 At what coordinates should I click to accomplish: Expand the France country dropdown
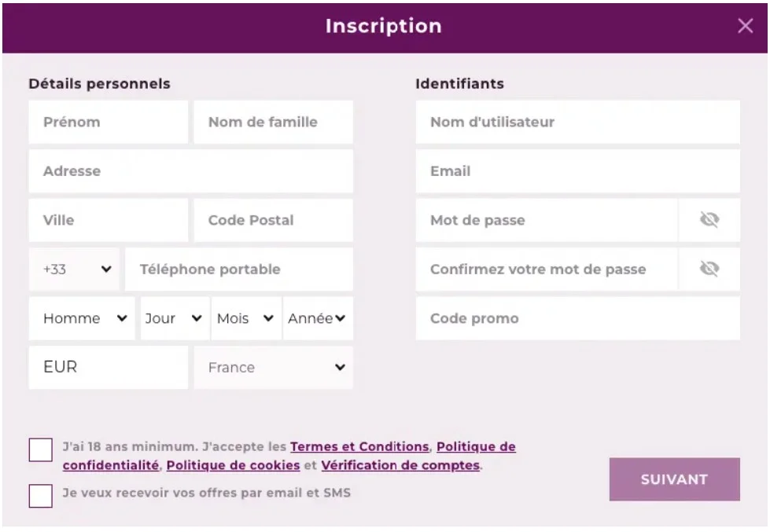pyautogui.click(x=274, y=368)
